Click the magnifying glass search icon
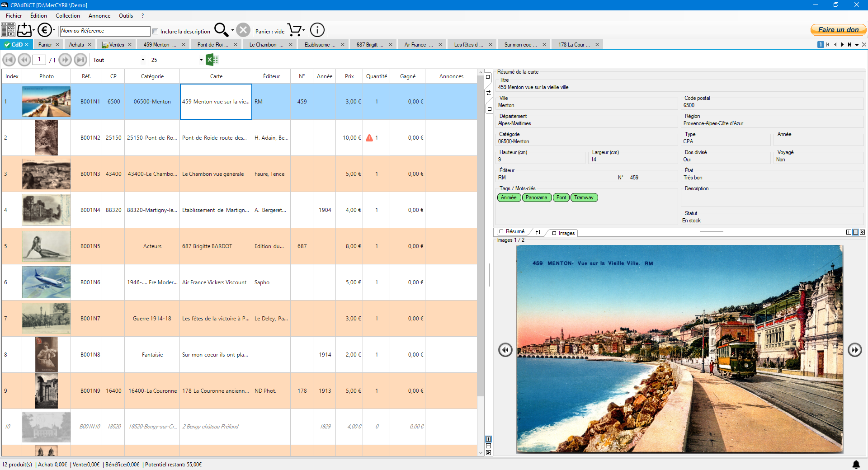 [x=221, y=30]
